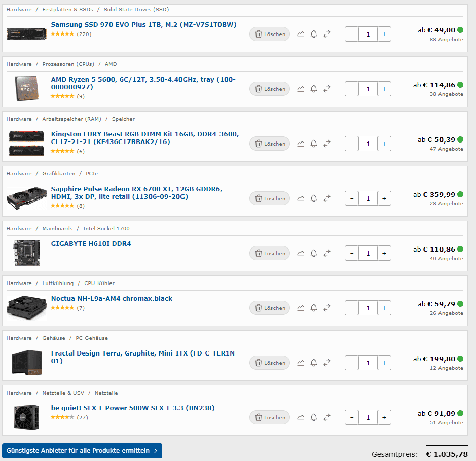Viewport: 476px width, 461px height.
Task: Increase quantity of Samsung SSD 970 EVO
Action: click(384, 34)
